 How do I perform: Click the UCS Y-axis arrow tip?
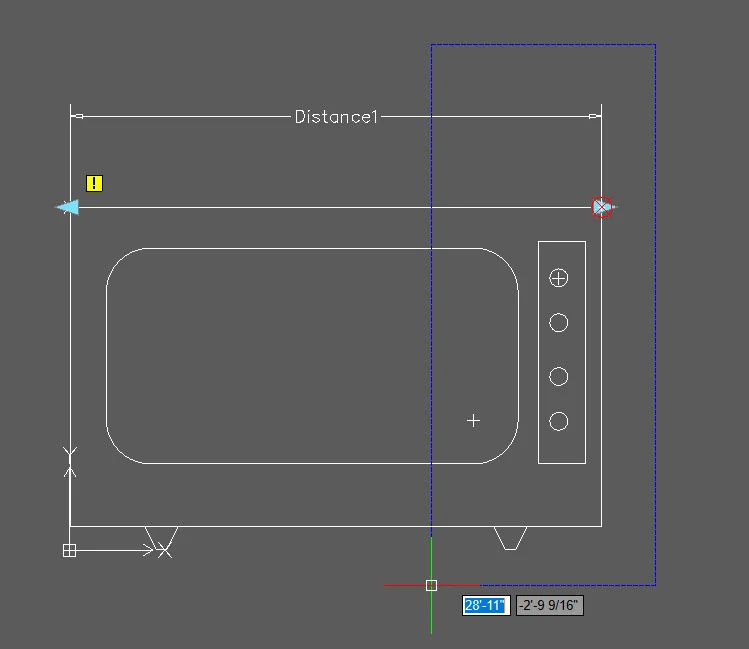pos(69,454)
